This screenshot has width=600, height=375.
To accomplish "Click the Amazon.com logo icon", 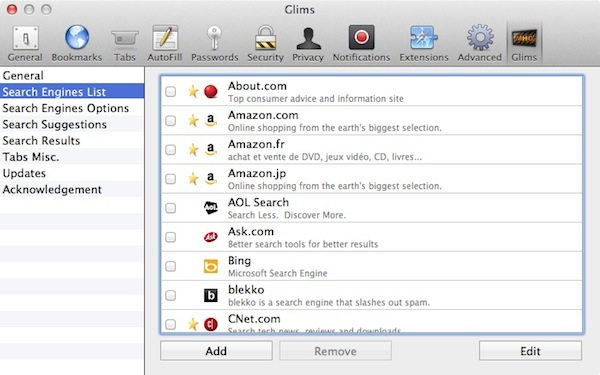I will 211,121.
